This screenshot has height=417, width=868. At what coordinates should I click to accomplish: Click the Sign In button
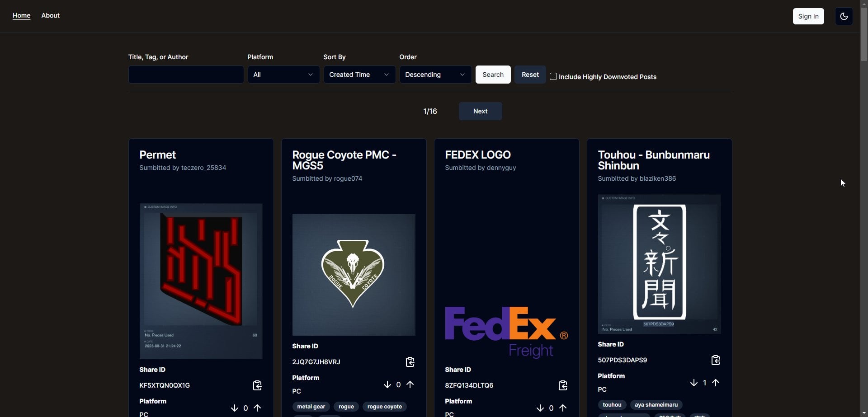pos(808,16)
